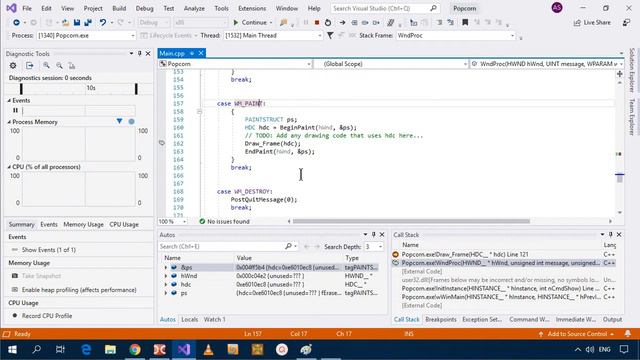Screen dimensions: 640x360
Task: Click Record CPU Profile
Action: click(47, 316)
